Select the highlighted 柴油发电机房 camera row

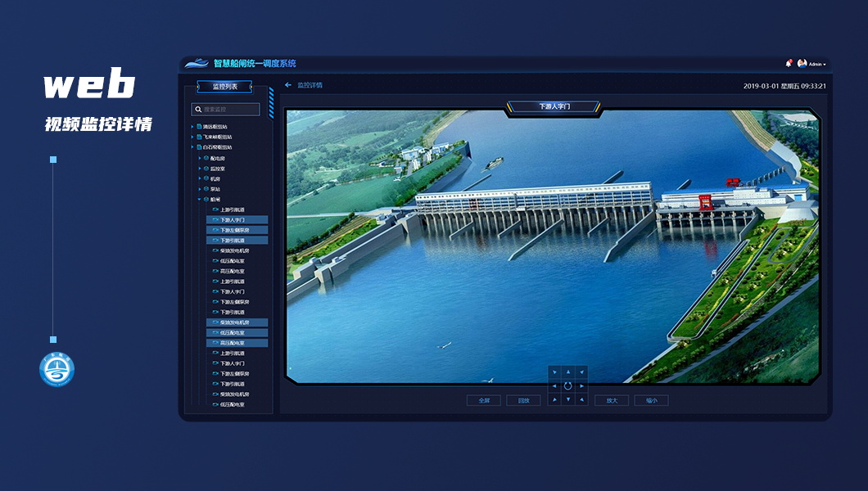pos(237,322)
